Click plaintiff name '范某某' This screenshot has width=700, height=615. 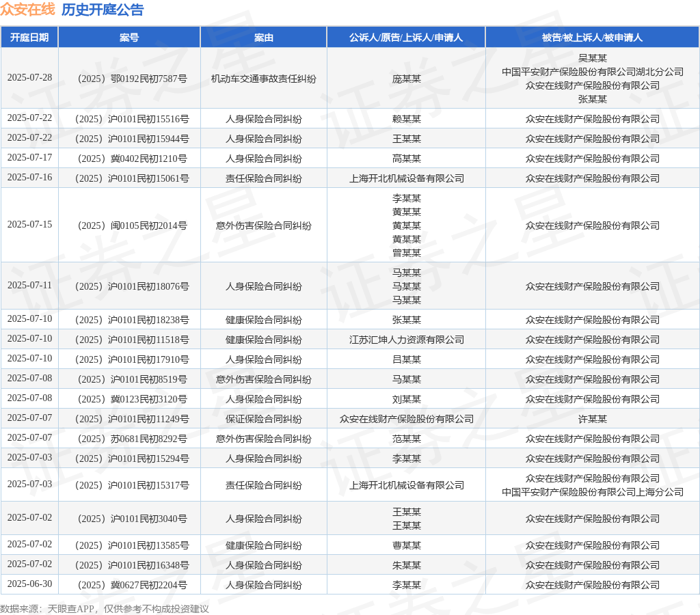(406, 439)
